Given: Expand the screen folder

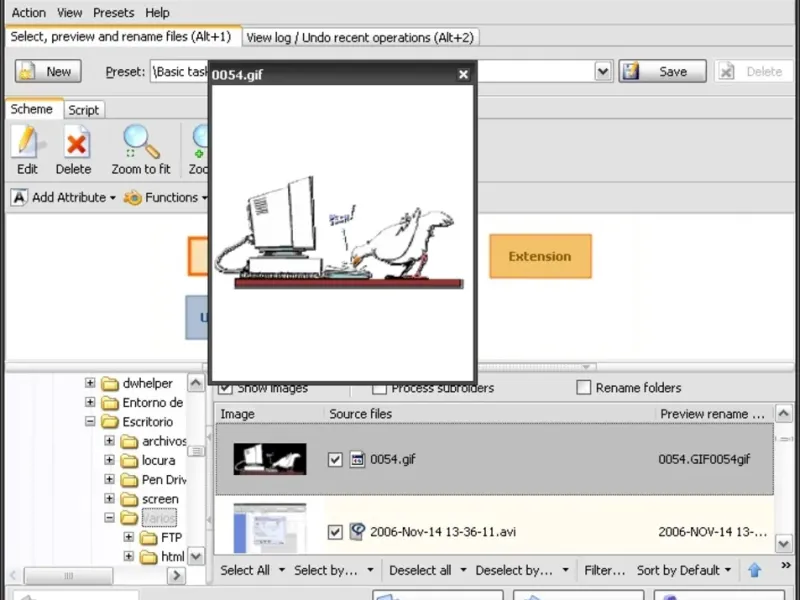Looking at the screenshot, I should (x=109, y=498).
